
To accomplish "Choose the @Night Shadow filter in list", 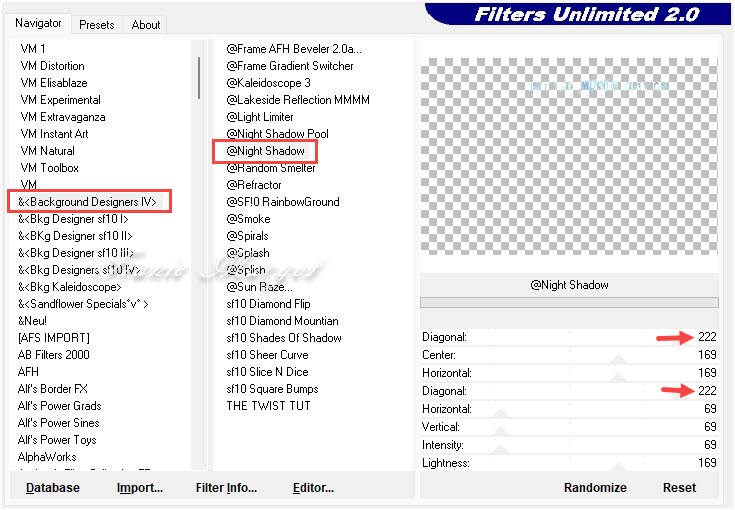I will click(265, 151).
